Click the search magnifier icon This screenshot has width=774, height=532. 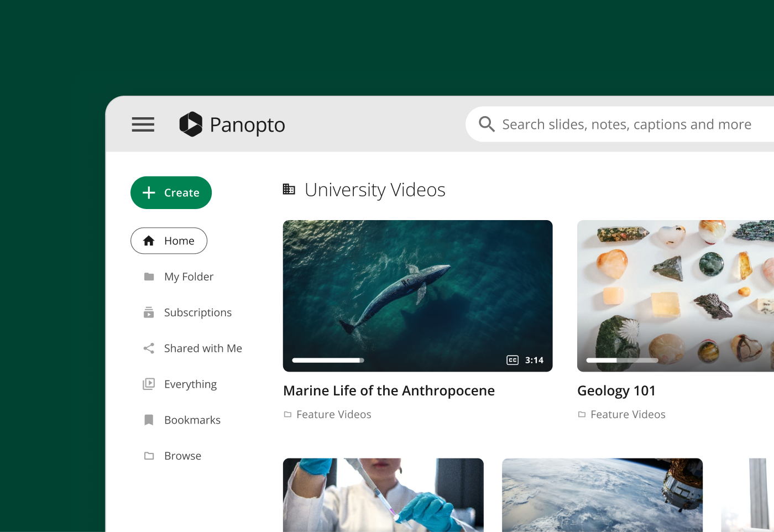click(487, 124)
